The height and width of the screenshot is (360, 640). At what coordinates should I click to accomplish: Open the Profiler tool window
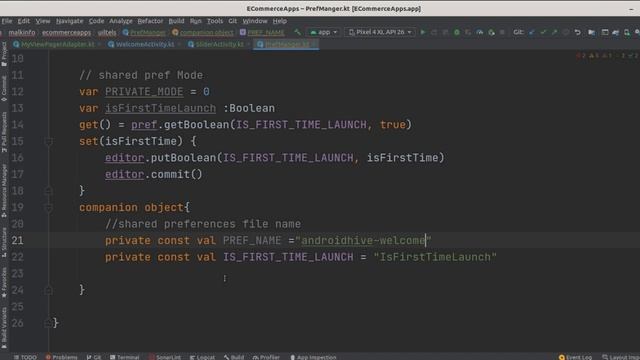[x=266, y=357]
